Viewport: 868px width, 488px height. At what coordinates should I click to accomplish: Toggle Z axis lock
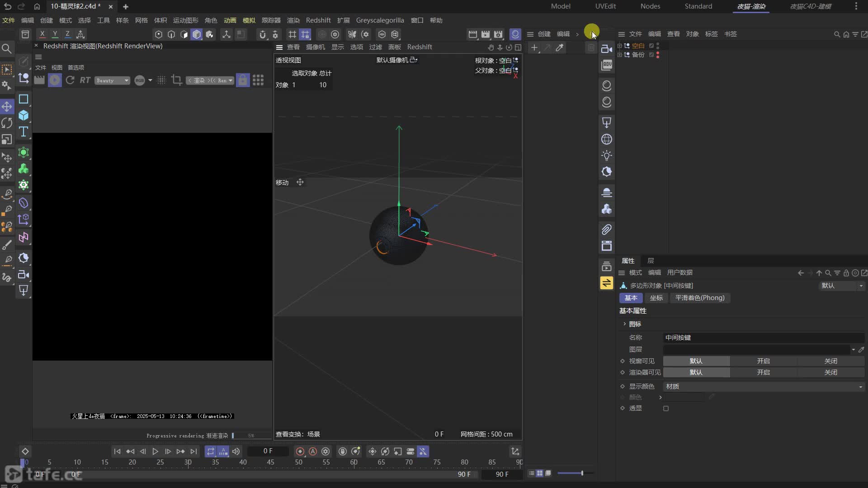click(x=67, y=34)
